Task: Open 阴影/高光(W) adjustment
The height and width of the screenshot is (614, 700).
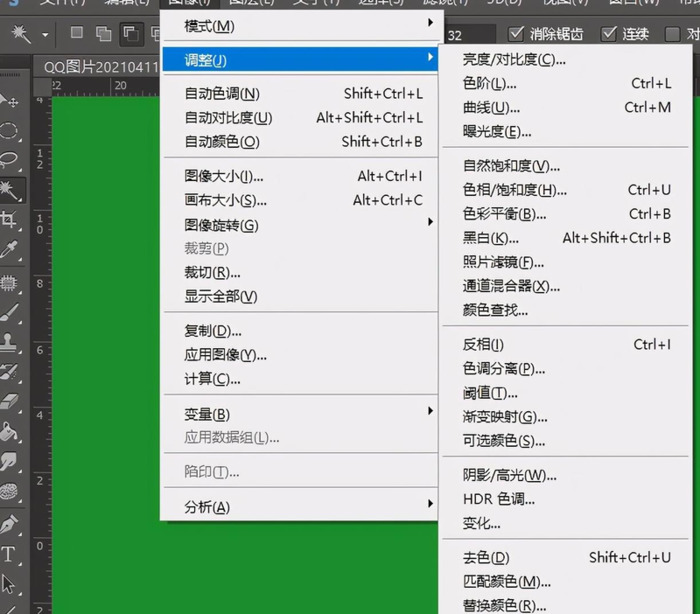Action: click(565, 476)
